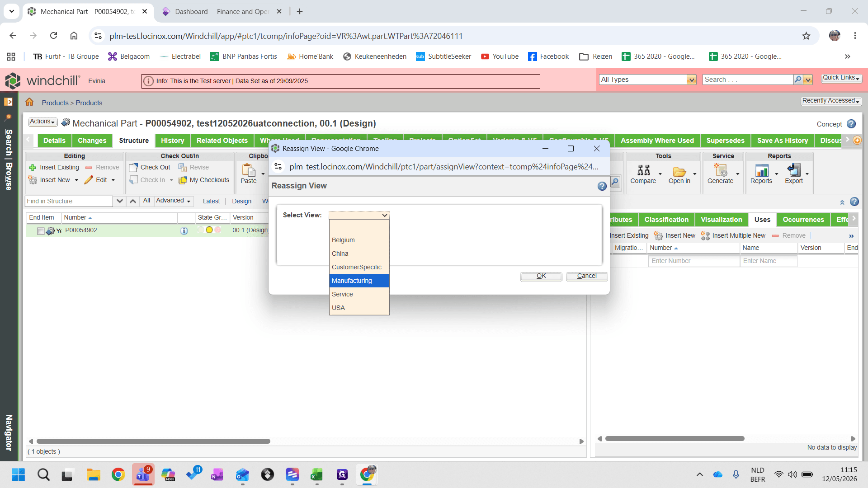This screenshot has height=488, width=868.
Task: Open the Classification tab
Action: (666, 220)
